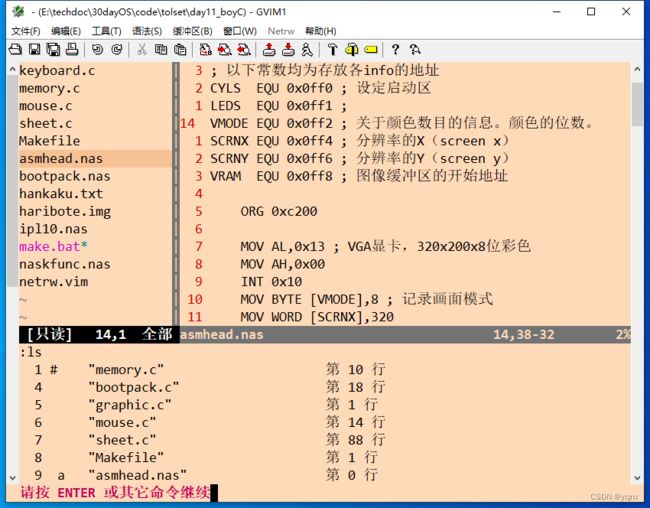Click the Redo toolbar icon
This screenshot has width=650, height=508.
point(117,49)
